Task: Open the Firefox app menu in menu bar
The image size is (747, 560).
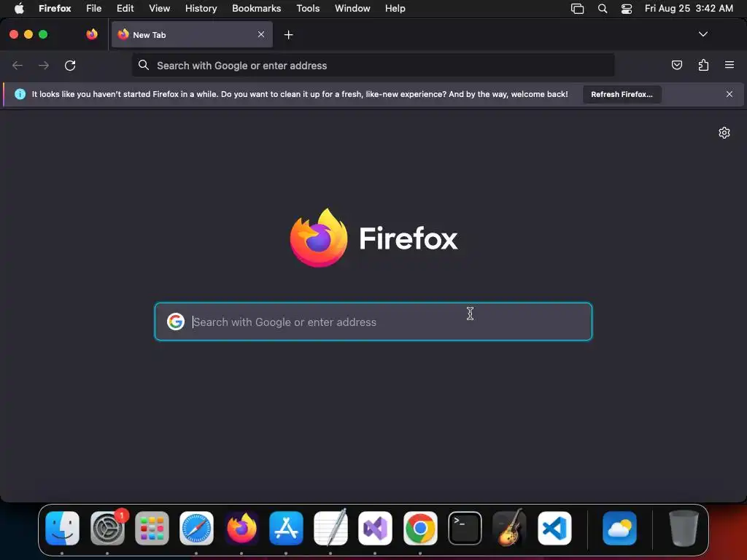Action: tap(55, 9)
